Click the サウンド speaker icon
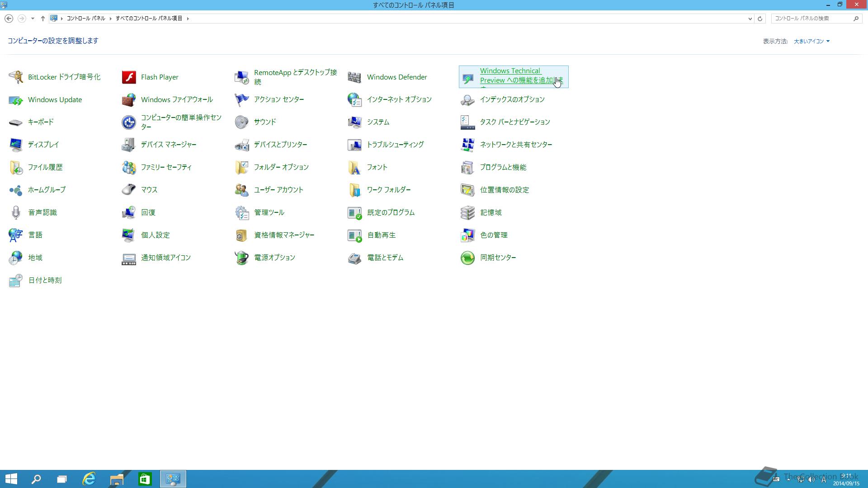 pos(242,122)
